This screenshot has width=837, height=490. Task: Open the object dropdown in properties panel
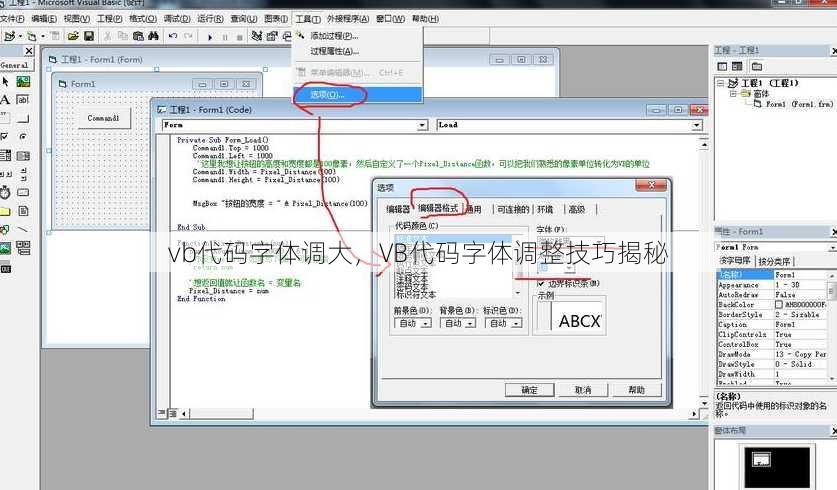(833, 247)
